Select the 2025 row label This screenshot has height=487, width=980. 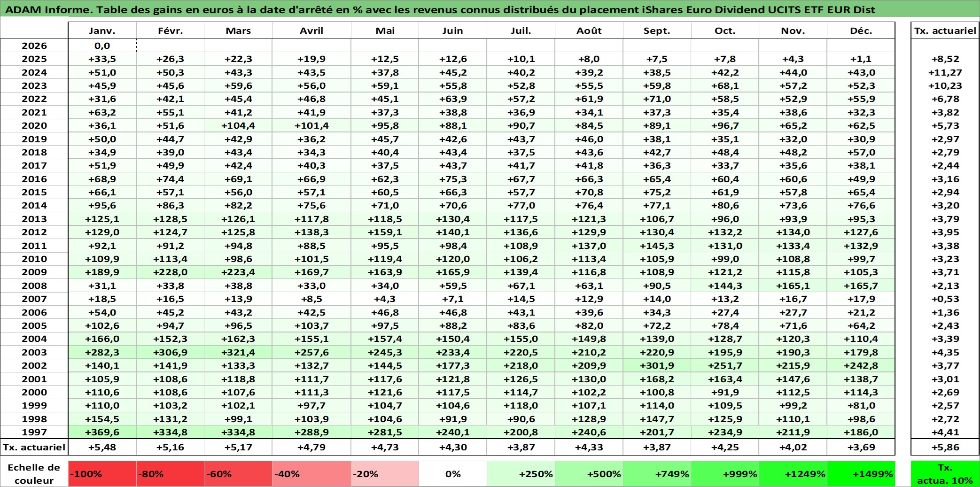point(34,59)
